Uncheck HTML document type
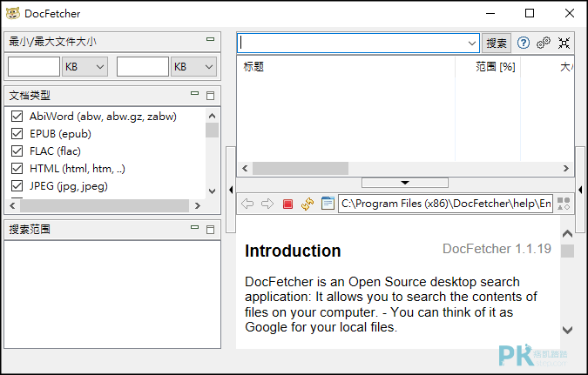This screenshot has width=588, height=375. 17,169
